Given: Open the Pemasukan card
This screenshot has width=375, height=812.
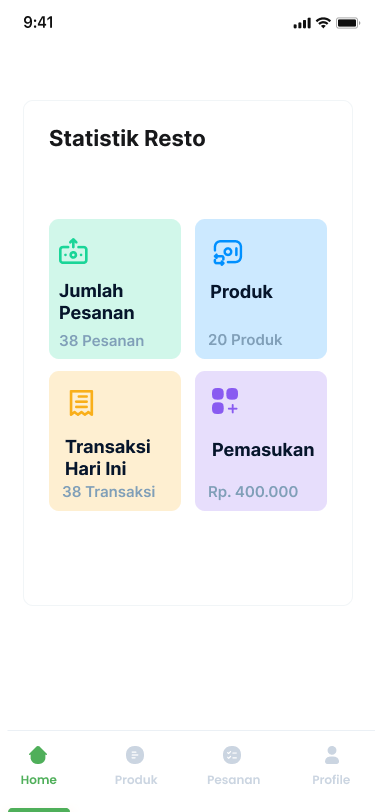Looking at the screenshot, I should point(261,441).
